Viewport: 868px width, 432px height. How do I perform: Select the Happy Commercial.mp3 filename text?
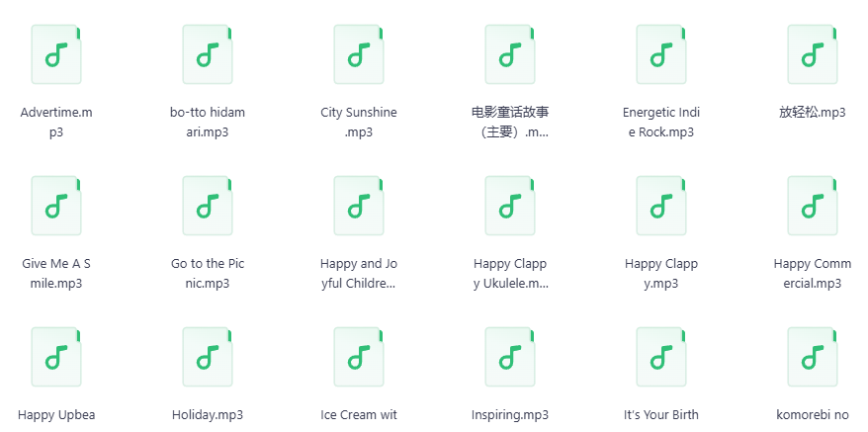pos(812,274)
